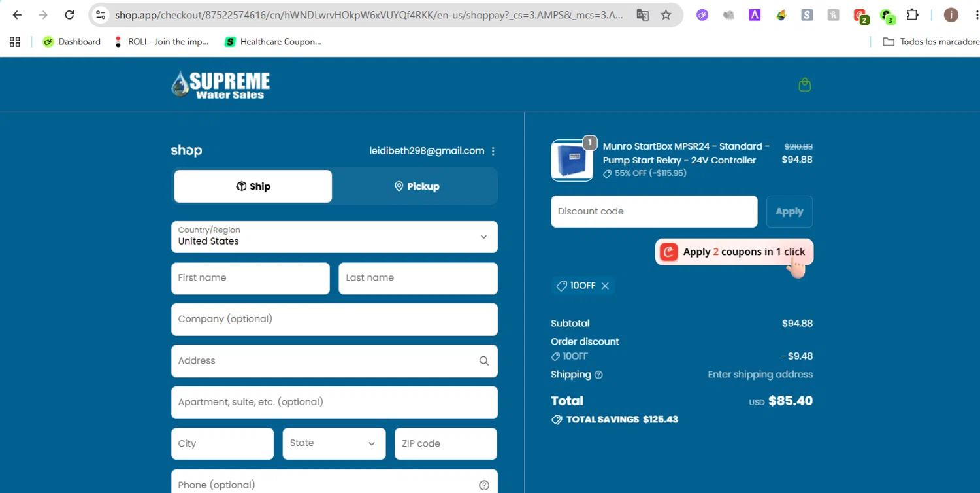Click the Shipping help icon

point(598,375)
